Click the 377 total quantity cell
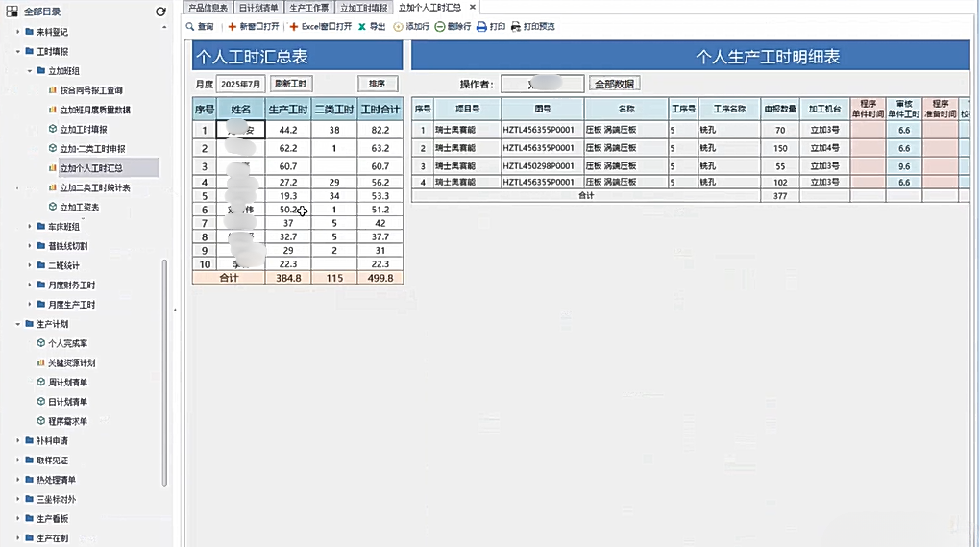This screenshot has width=980, height=547. (780, 196)
